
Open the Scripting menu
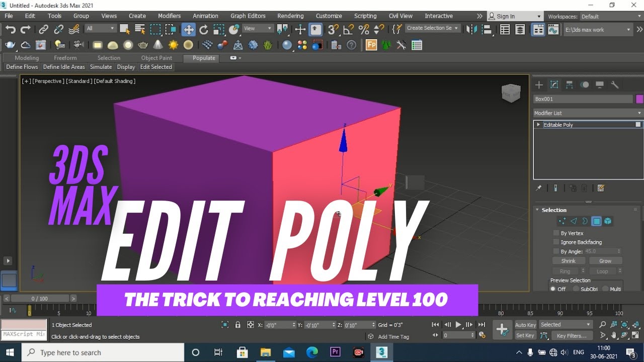click(365, 16)
